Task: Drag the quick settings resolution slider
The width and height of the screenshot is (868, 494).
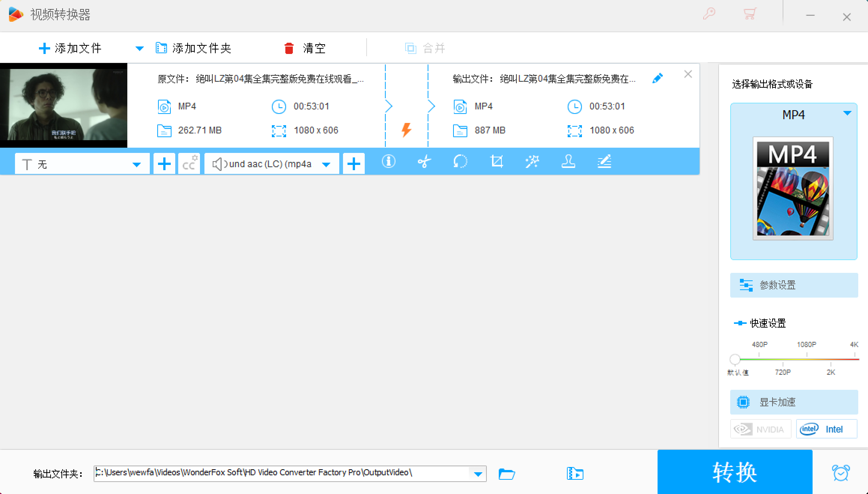Action: (734, 359)
